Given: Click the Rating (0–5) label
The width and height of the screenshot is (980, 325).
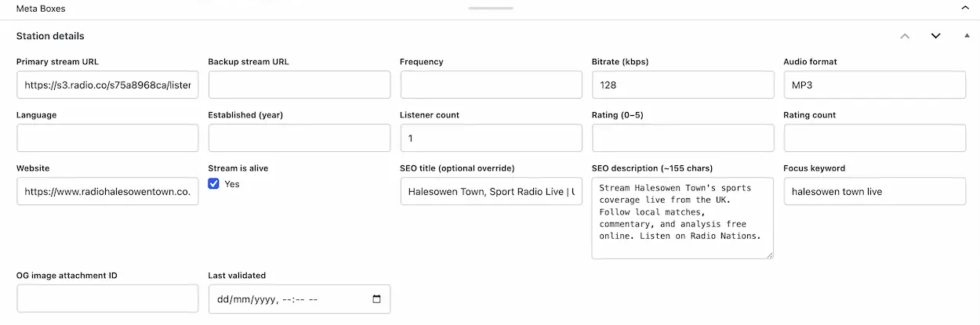Looking at the screenshot, I should pos(618,115).
